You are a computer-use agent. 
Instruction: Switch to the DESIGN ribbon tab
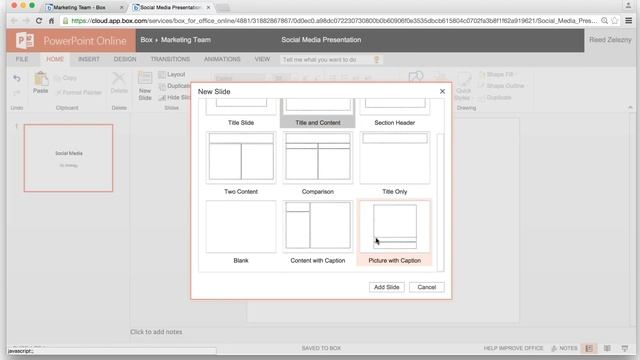(125, 59)
